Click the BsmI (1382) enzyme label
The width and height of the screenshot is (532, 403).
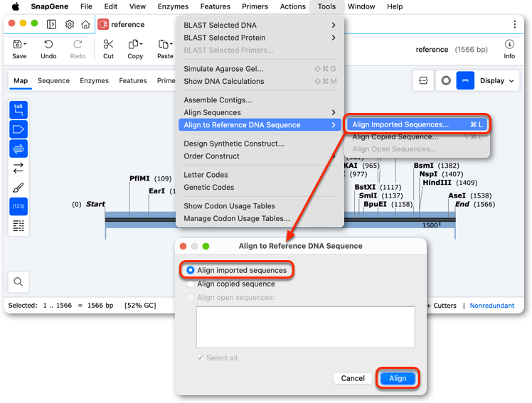(x=436, y=166)
